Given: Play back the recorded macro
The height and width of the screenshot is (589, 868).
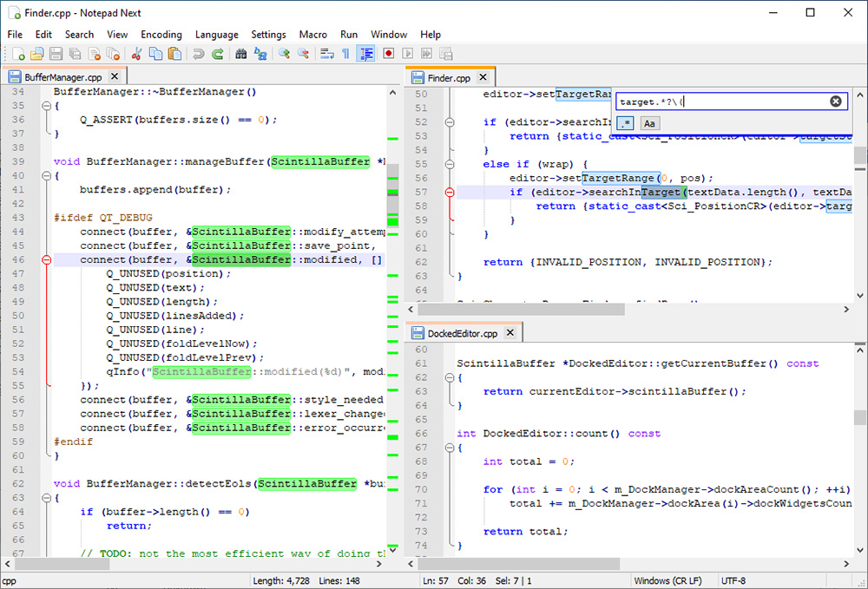Looking at the screenshot, I should 407,54.
